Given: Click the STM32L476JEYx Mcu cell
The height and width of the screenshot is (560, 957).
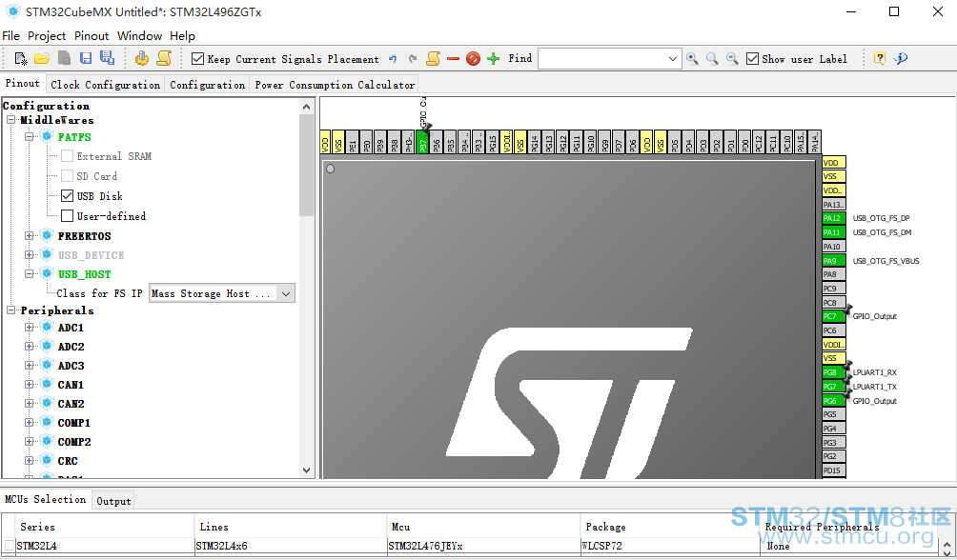Looking at the screenshot, I should click(x=482, y=546).
